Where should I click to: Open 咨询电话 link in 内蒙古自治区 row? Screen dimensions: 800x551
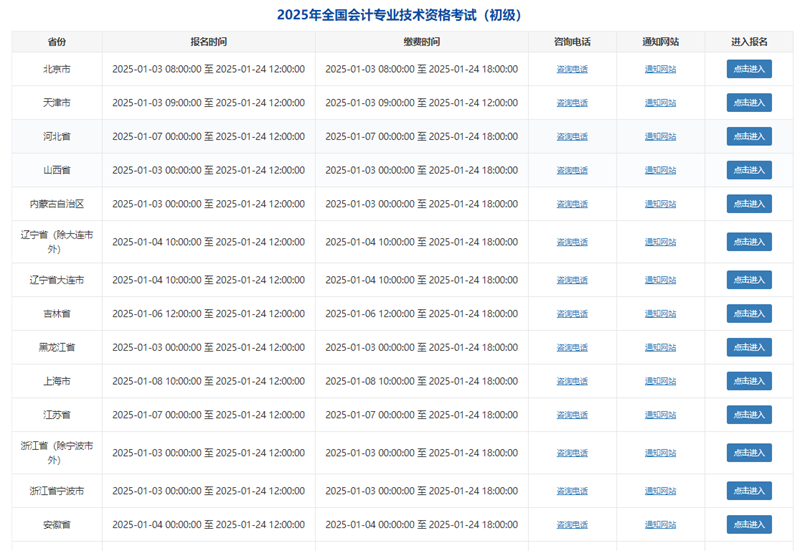pos(572,204)
